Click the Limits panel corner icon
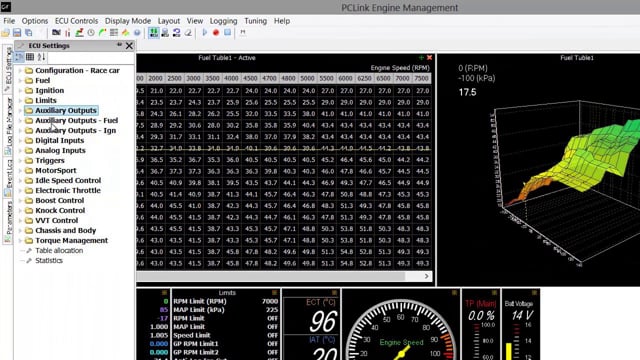Image resolution: width=640 pixels, height=360 pixels. (x=274, y=293)
